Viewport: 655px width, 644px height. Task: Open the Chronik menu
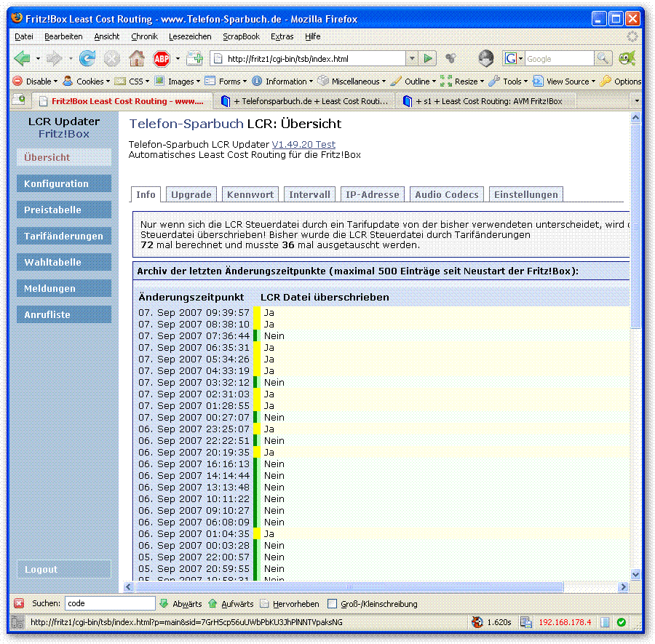click(145, 36)
